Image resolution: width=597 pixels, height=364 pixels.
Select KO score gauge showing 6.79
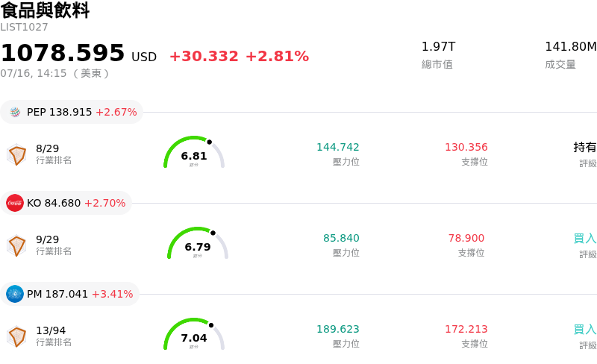click(x=198, y=243)
